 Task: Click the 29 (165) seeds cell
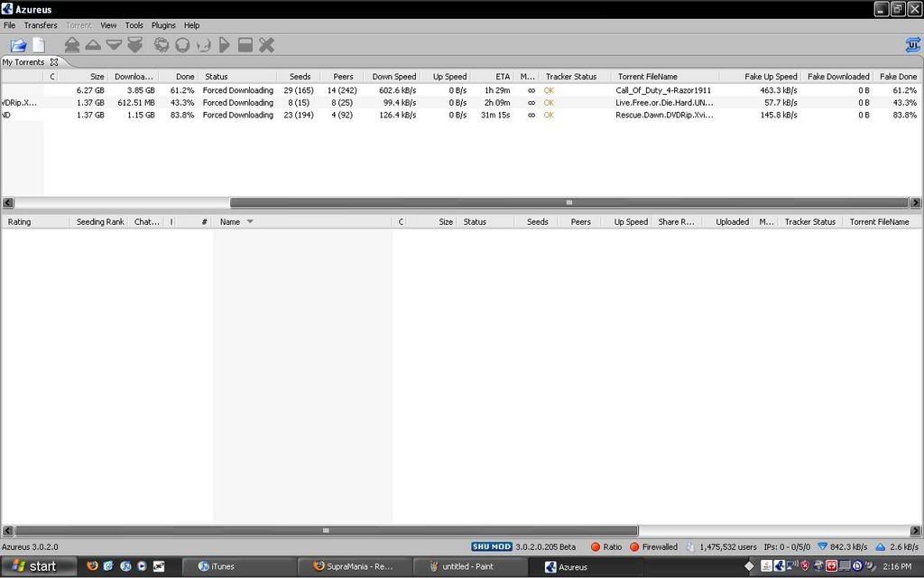pyautogui.click(x=298, y=90)
